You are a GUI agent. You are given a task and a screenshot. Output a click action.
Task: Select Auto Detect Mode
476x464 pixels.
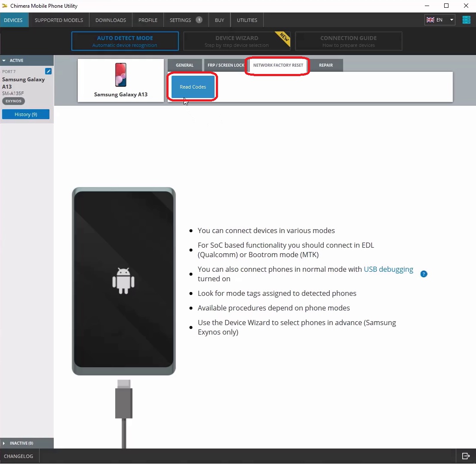tap(125, 41)
